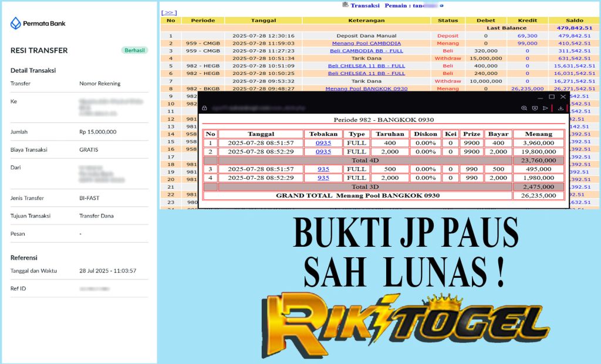This screenshot has height=364, width=601.
Task: Close the popup browser window
Action: [x=563, y=97]
